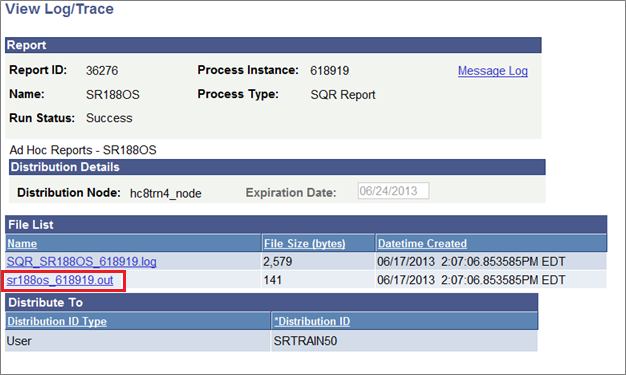The height and width of the screenshot is (375, 626).
Task: Click the Report section header
Action: (x=273, y=45)
